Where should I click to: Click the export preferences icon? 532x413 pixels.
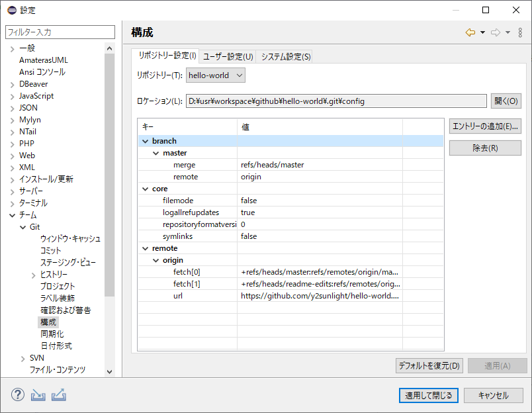(59, 395)
